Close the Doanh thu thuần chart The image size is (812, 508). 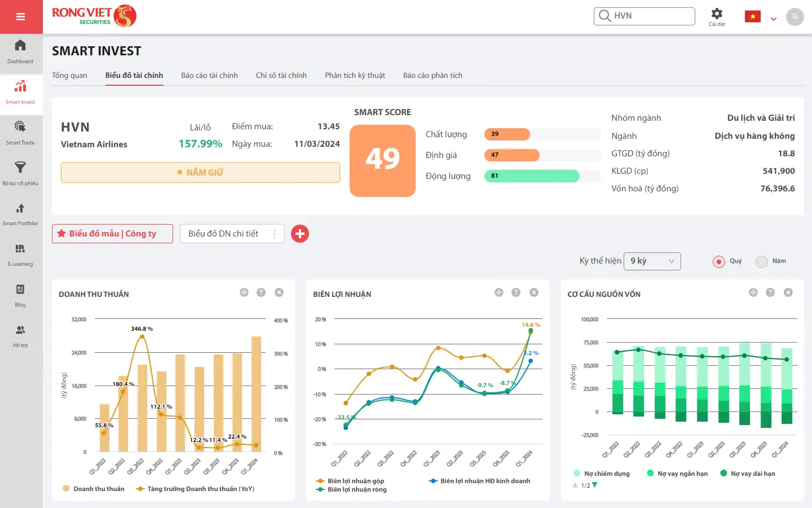[279, 292]
